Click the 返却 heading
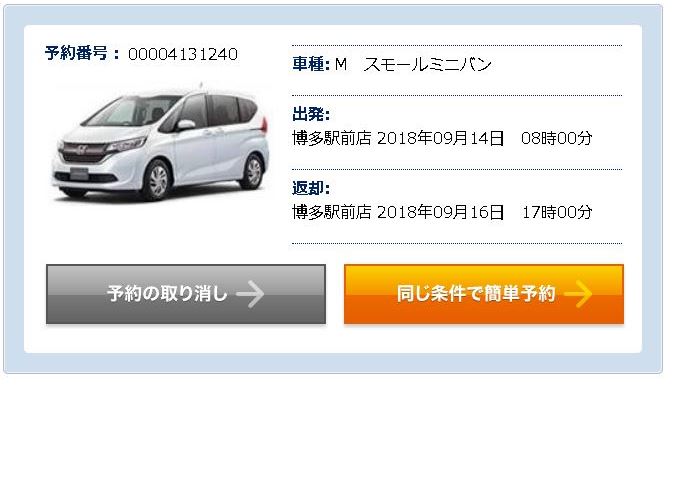Viewport: 673px width, 504px height. point(308,188)
